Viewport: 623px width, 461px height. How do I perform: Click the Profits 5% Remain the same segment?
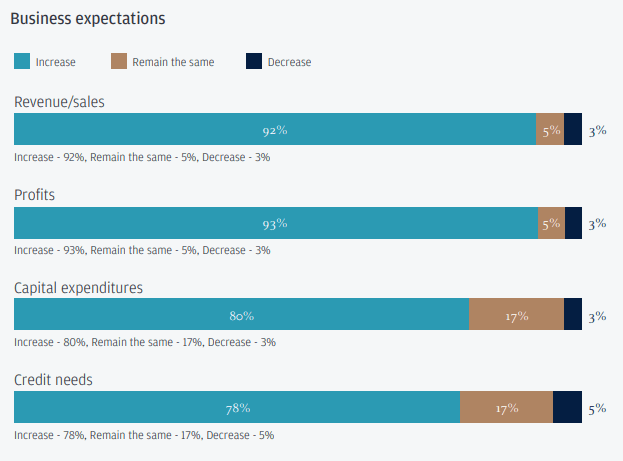pyautogui.click(x=551, y=223)
